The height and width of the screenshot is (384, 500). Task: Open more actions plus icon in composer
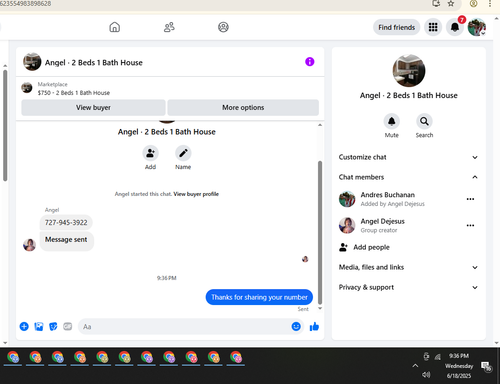[24, 326]
